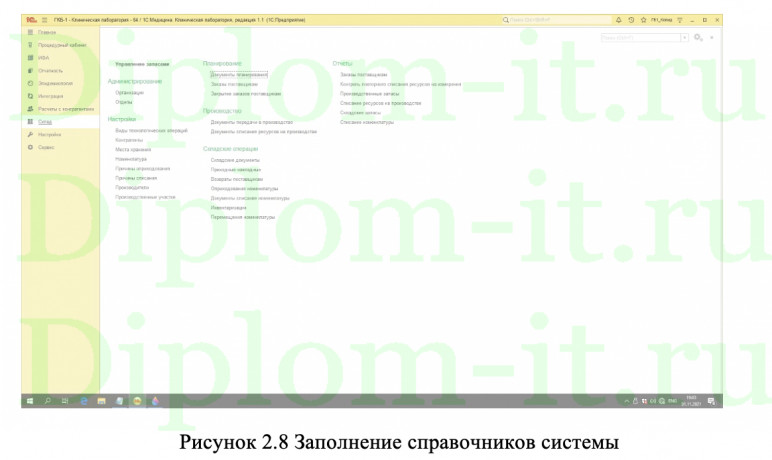Viewport: 772px width, 460px height.
Task: Open Отчетность section in sidebar
Action: [x=50, y=70]
